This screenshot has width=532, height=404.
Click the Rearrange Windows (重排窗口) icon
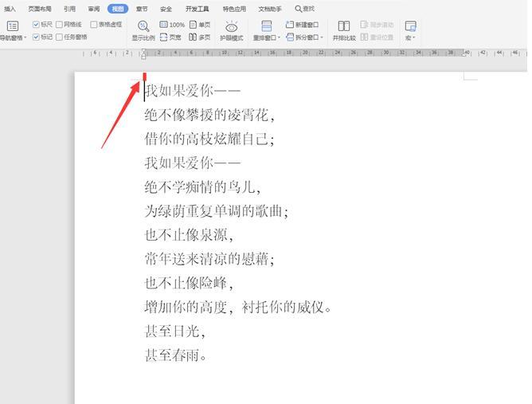pos(267,26)
